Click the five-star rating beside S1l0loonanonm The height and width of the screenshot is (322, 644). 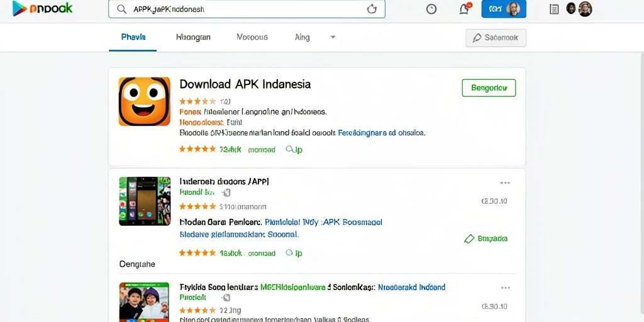(x=197, y=206)
